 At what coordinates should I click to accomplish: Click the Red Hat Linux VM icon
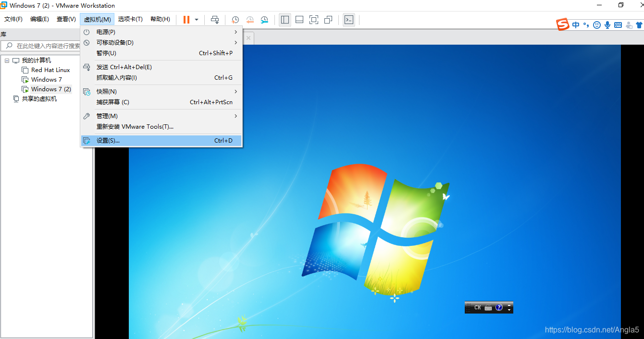click(25, 70)
